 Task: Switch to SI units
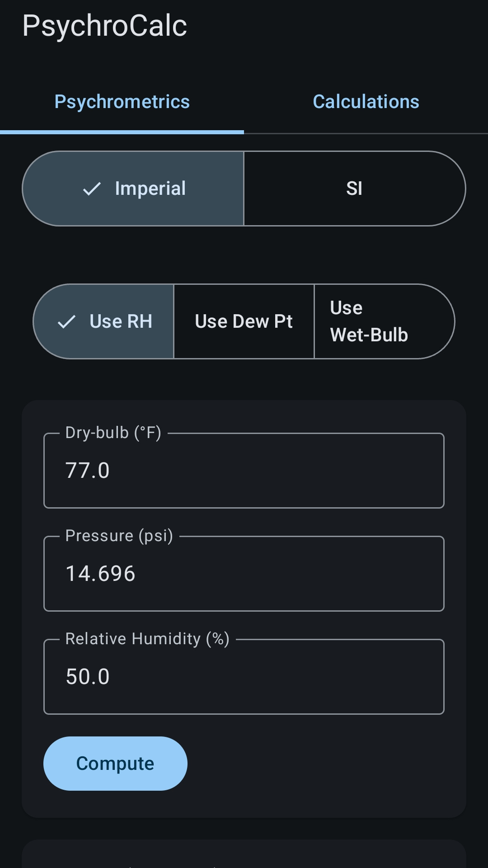(x=355, y=189)
